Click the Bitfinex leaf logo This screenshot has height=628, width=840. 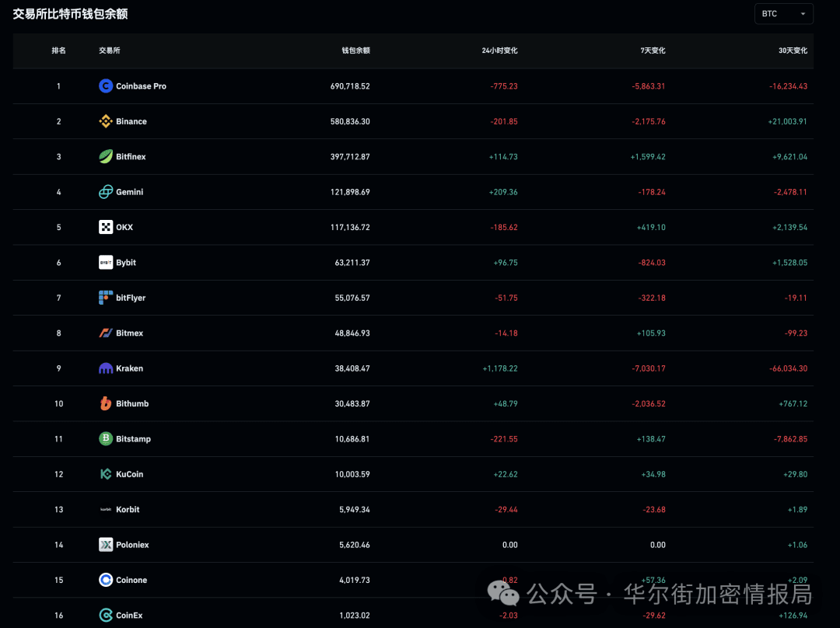[106, 156]
